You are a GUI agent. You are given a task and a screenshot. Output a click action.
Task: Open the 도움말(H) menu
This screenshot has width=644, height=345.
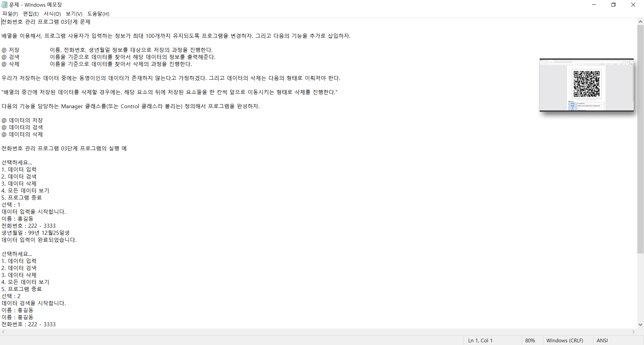coord(98,14)
